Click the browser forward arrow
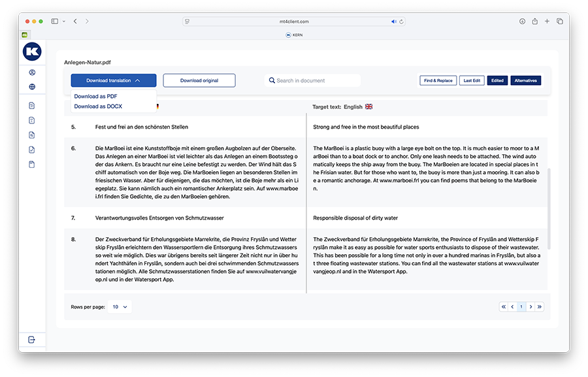Screen dimensions: 588x377 click(x=87, y=22)
